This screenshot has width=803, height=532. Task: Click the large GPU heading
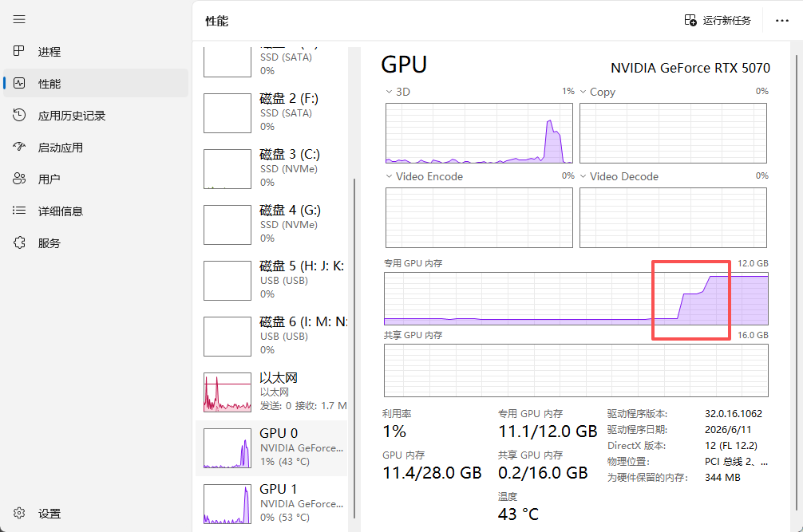coord(404,65)
